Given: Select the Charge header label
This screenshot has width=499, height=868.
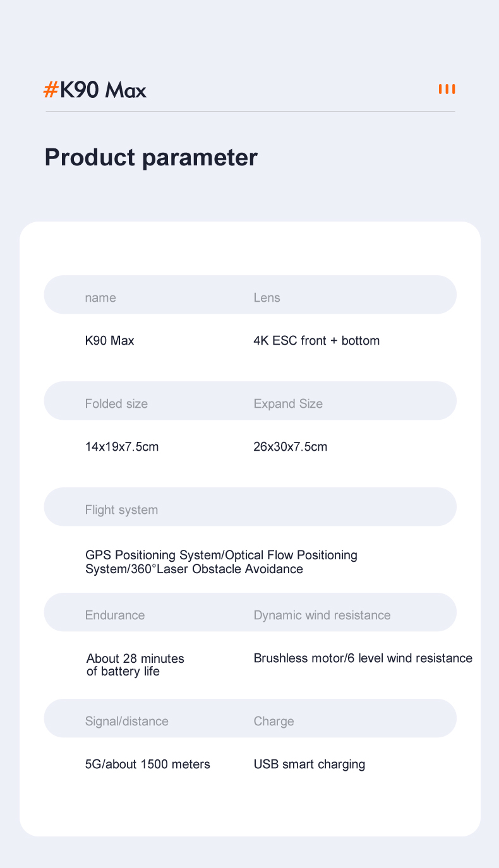Looking at the screenshot, I should 274,722.
